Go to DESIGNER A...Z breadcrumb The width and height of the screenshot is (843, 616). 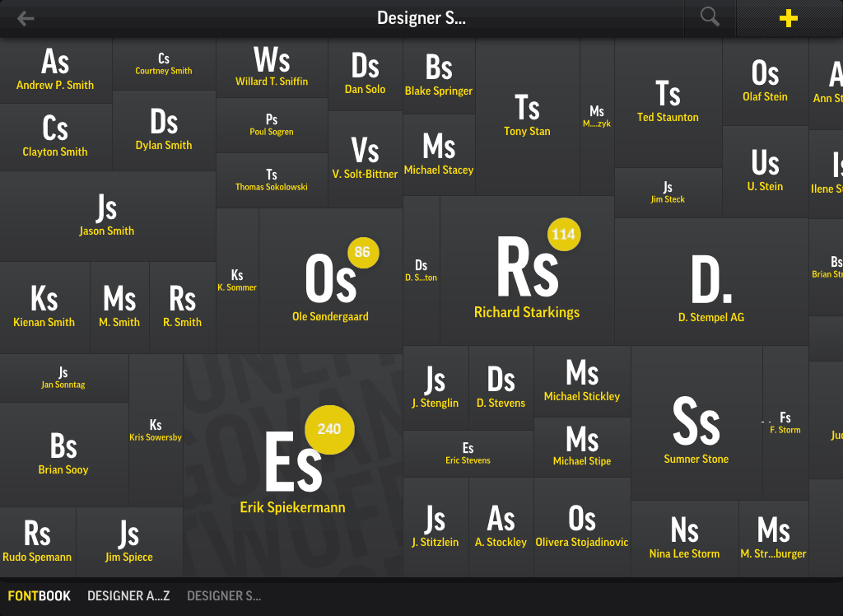[x=128, y=595]
